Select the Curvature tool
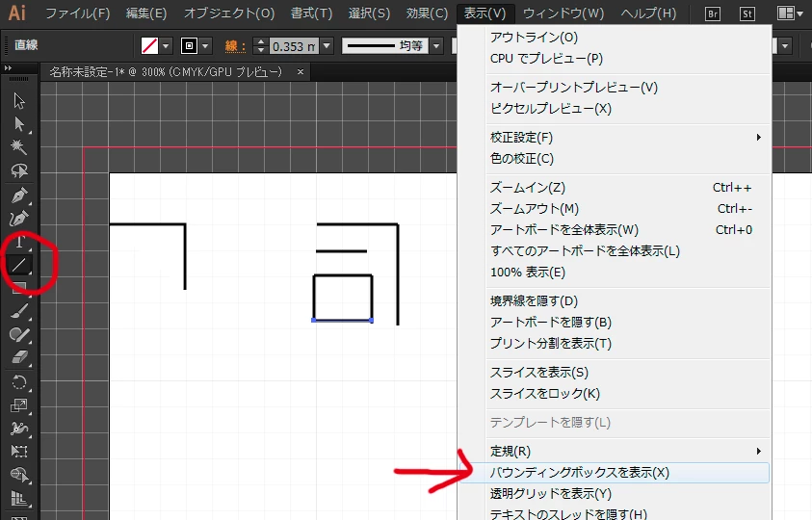The width and height of the screenshot is (812, 520). (x=19, y=219)
